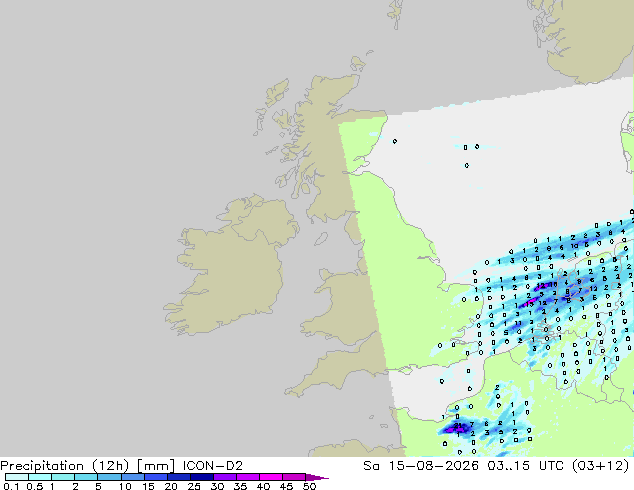This screenshot has width=634, height=490.
Task: Click the 5–10 mm legend color box
Action: (x=110, y=477)
